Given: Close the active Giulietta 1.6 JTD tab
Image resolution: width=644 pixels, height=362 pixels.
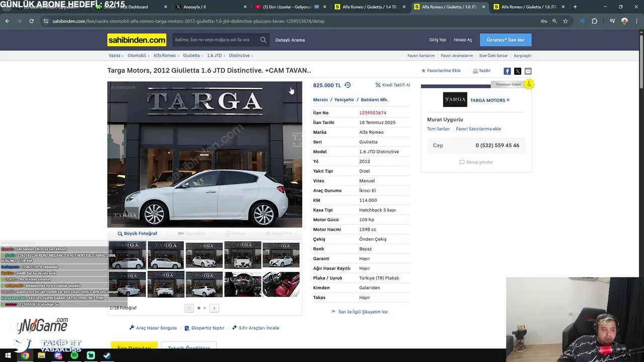Looking at the screenshot, I should 484,7.
